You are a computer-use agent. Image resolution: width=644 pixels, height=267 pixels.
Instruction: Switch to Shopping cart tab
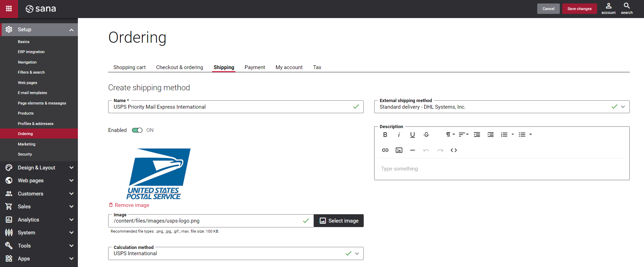129,67
